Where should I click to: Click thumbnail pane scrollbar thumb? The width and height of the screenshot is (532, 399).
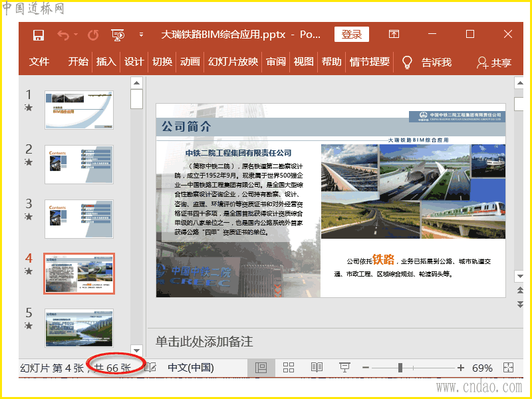tap(136, 99)
